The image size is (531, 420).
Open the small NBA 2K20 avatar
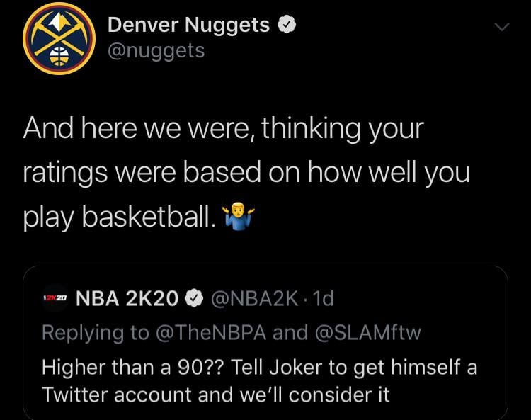point(54,300)
